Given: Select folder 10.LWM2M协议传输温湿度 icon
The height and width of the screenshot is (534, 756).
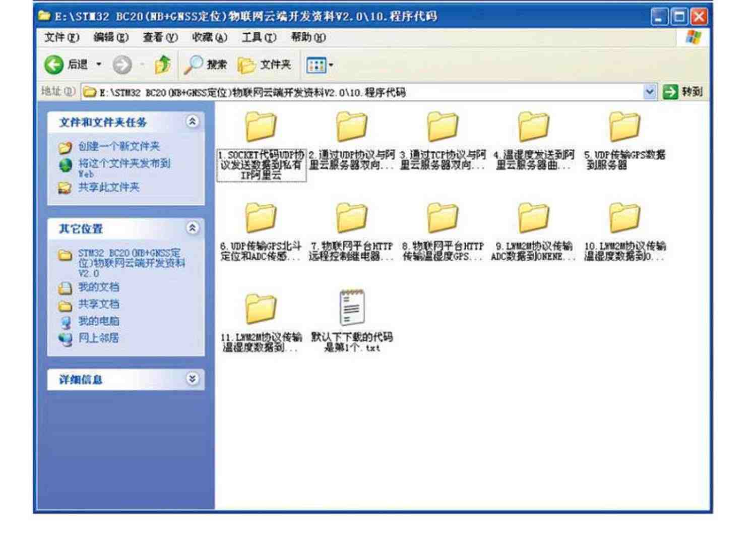Looking at the screenshot, I should point(624,217).
